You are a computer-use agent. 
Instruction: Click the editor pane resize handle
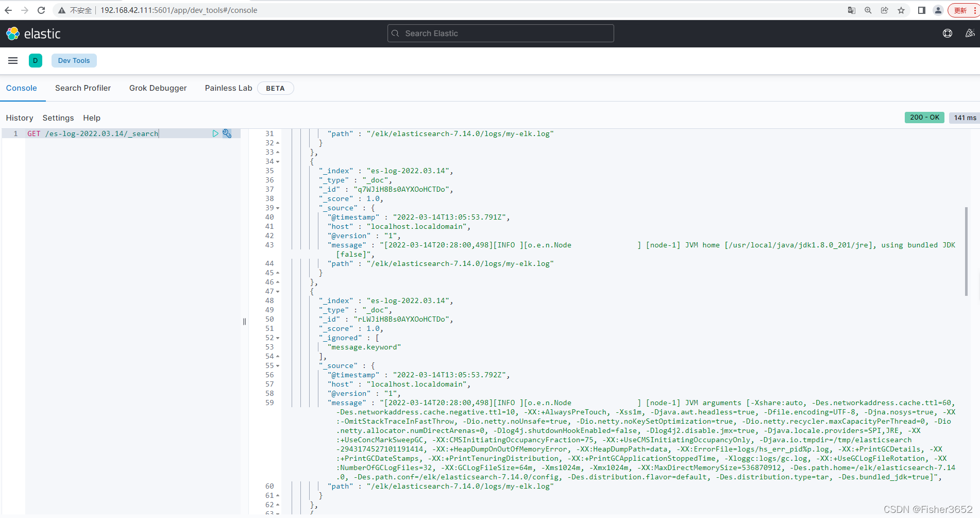click(x=244, y=322)
